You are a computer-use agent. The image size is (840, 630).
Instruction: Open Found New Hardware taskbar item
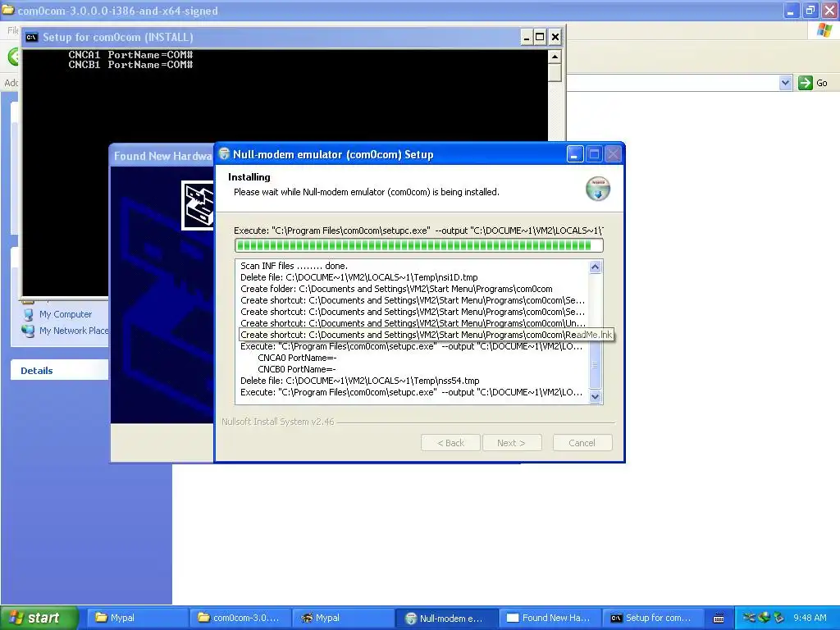click(x=550, y=618)
